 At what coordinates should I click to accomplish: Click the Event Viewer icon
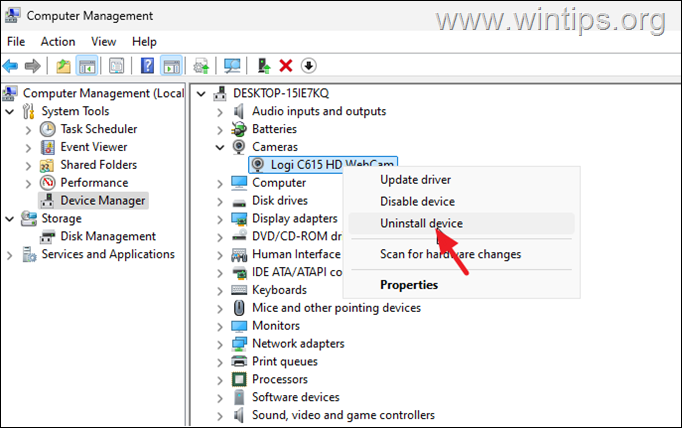[47, 147]
